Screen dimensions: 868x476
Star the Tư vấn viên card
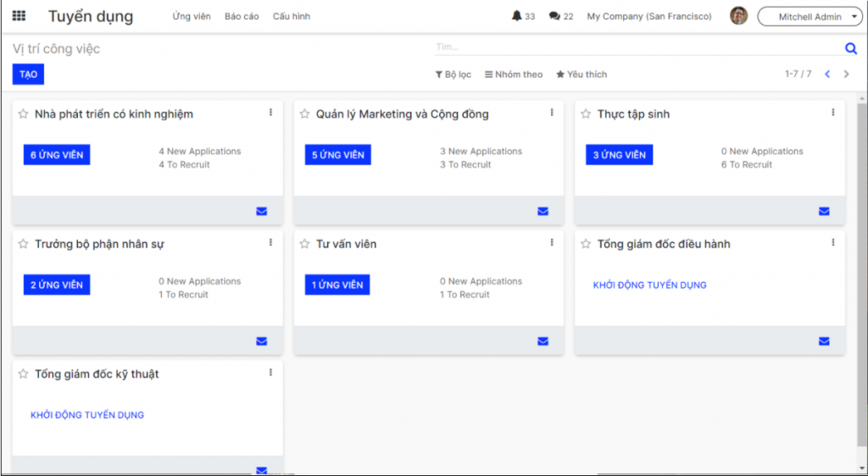pyautogui.click(x=304, y=244)
